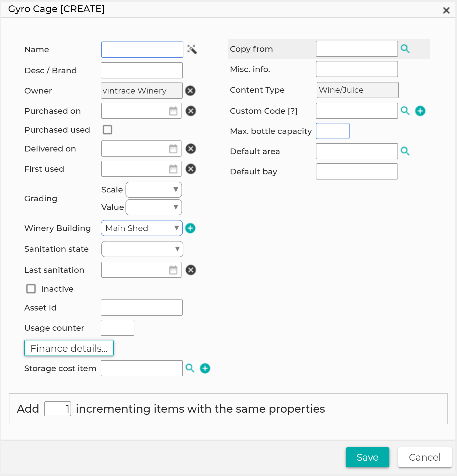Expand the Winery Building dropdown
Screen dimensions: 457x476
pyautogui.click(x=142, y=228)
